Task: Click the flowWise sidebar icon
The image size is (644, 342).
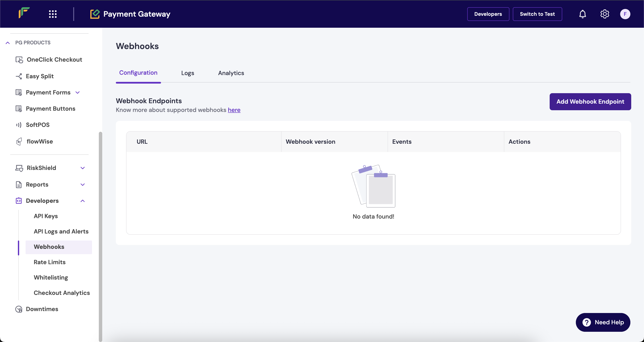Action: pyautogui.click(x=19, y=142)
